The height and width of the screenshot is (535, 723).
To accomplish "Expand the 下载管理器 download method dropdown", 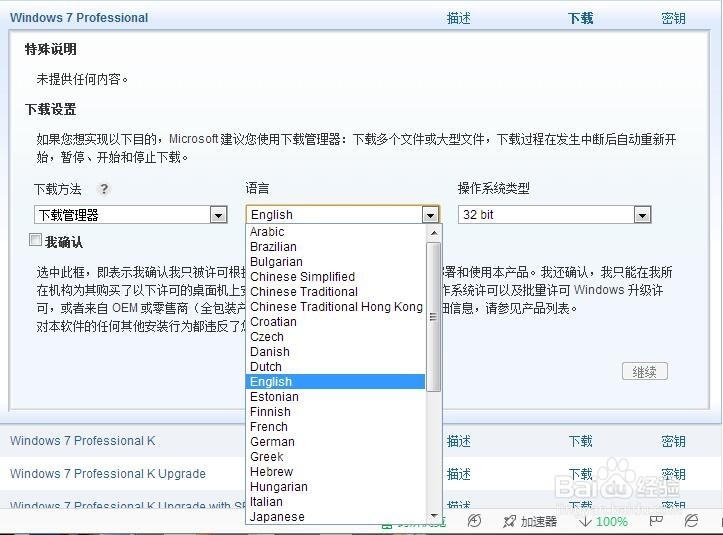I will pyautogui.click(x=219, y=215).
